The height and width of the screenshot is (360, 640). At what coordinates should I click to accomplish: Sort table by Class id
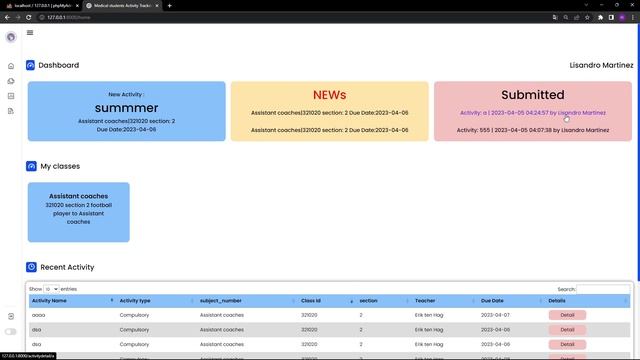coord(327,301)
